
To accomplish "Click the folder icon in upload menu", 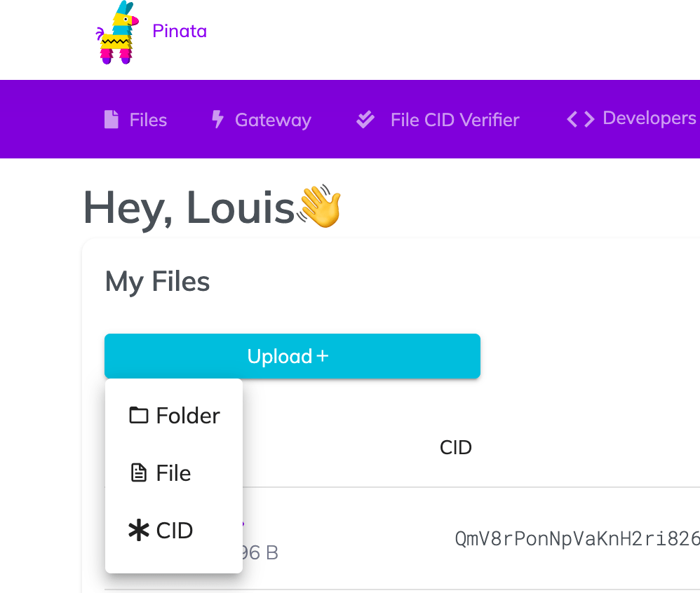I will tap(138, 415).
